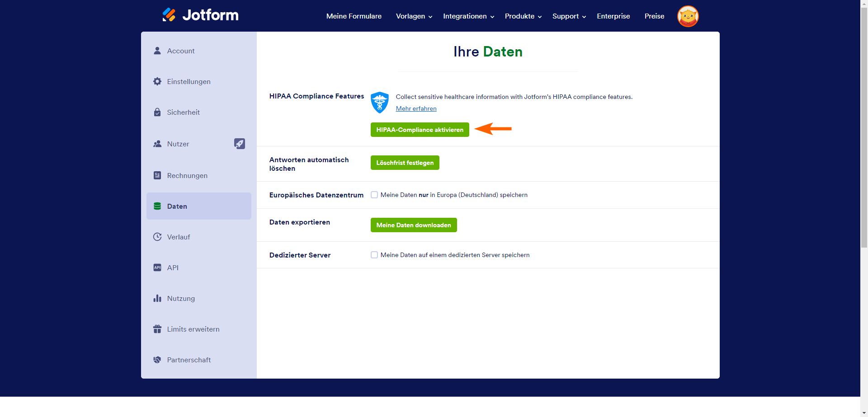The width and height of the screenshot is (868, 417).
Task: Click the 'HIPAA Compliance Features' label
Action: tap(316, 96)
